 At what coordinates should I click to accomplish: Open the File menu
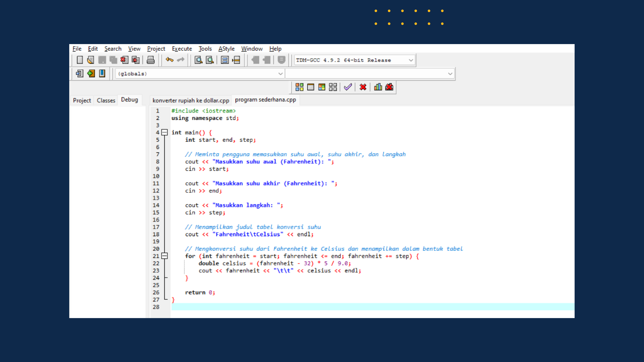(x=77, y=49)
